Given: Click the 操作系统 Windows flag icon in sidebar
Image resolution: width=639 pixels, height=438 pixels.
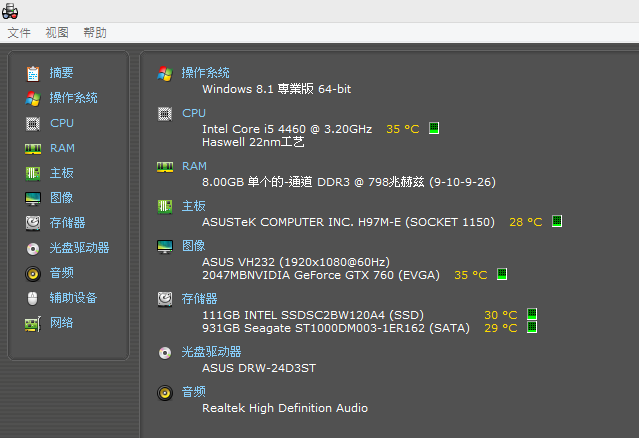Looking at the screenshot, I should (33, 99).
